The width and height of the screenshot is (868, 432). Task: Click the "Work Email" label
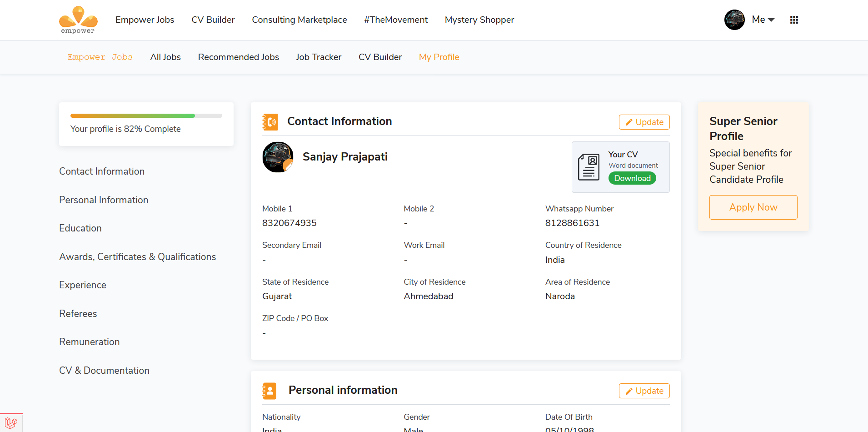coord(424,245)
